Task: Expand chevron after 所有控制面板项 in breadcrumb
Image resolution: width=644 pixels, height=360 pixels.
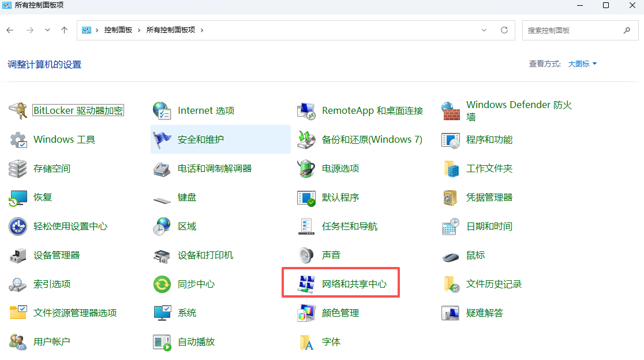Action: point(202,30)
